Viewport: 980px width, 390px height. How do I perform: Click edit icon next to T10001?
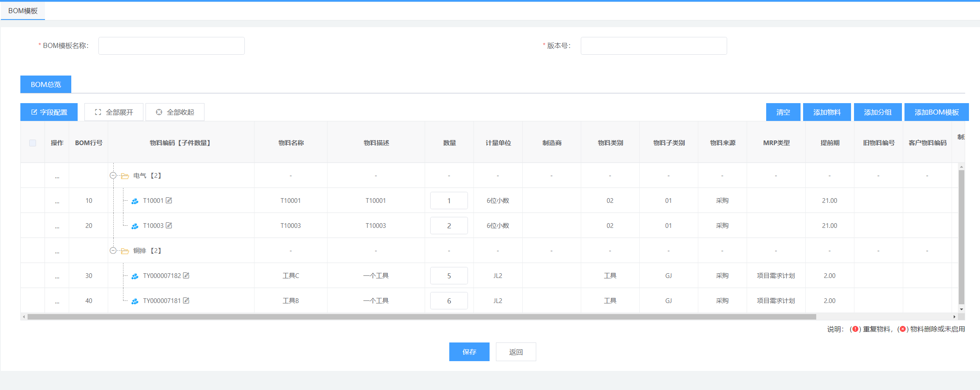169,200
